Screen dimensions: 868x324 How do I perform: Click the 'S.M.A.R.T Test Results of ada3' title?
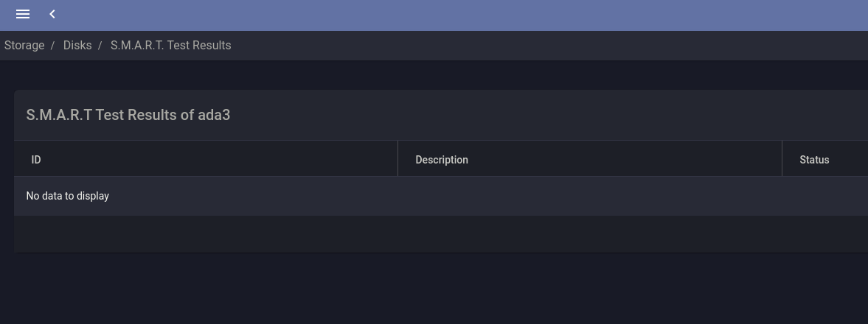pyautogui.click(x=128, y=116)
